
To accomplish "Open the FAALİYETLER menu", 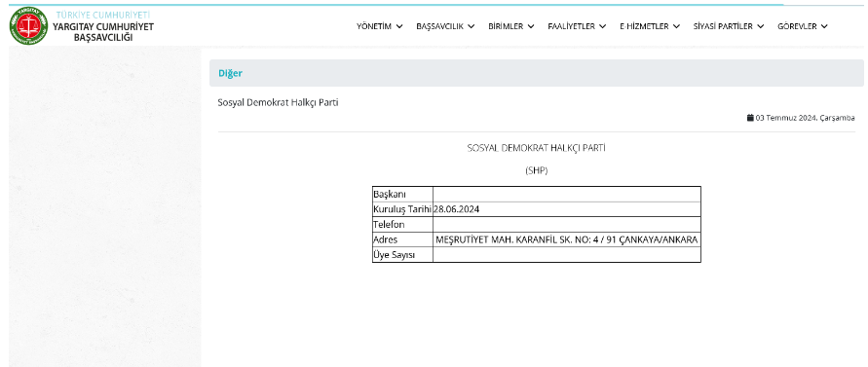I will coord(577,26).
